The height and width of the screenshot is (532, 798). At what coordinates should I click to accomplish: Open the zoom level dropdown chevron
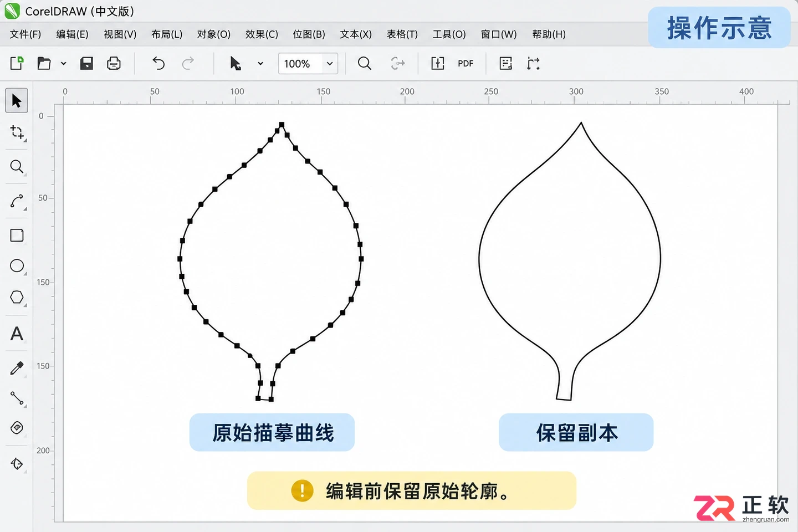point(330,64)
